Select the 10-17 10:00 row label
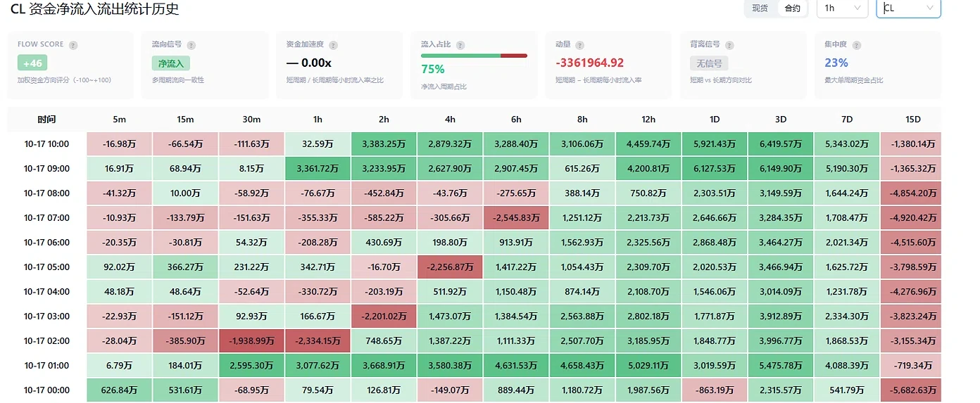980x403 pixels. pyautogui.click(x=46, y=144)
